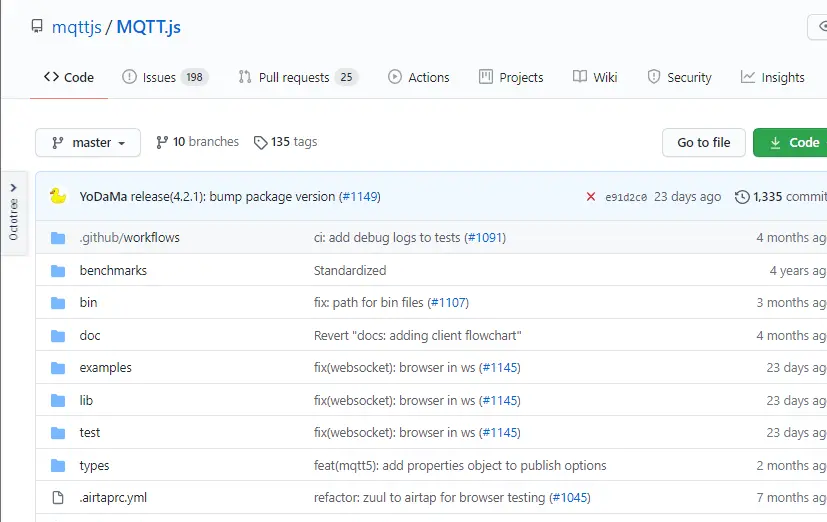Image resolution: width=827 pixels, height=522 pixels.
Task: Click the Issues count badge 198
Action: click(195, 78)
